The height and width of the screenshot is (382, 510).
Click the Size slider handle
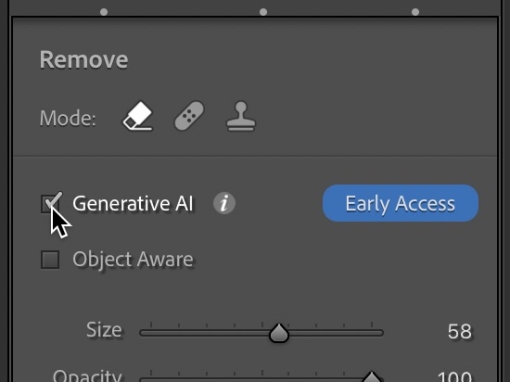[279, 333]
